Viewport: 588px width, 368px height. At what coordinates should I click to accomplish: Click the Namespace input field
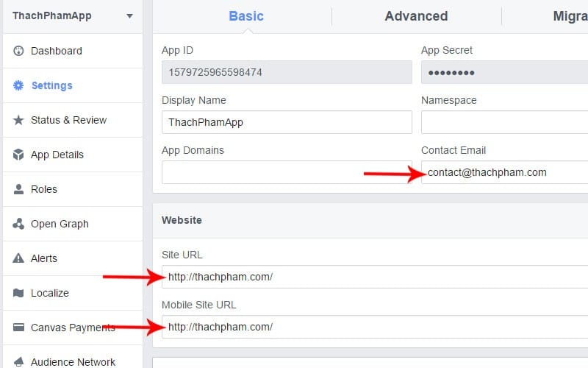tap(504, 122)
